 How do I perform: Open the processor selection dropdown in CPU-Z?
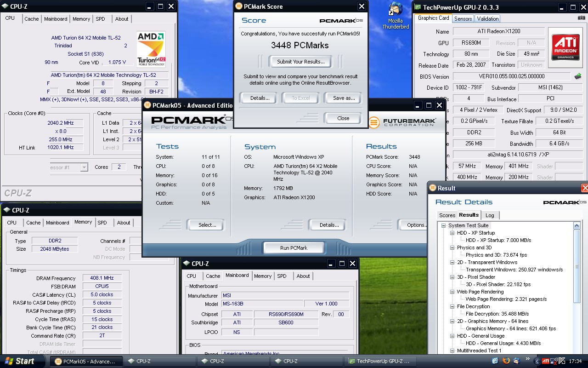[84, 167]
